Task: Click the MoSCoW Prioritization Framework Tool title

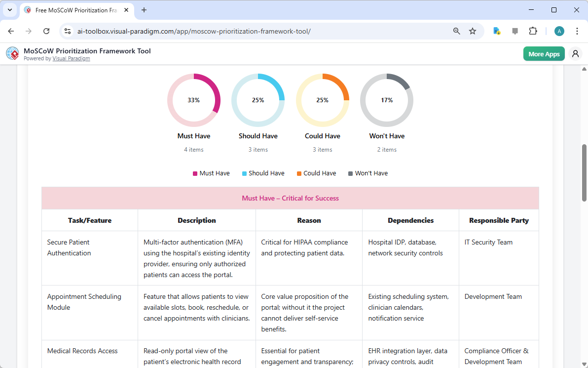Action: point(87,51)
